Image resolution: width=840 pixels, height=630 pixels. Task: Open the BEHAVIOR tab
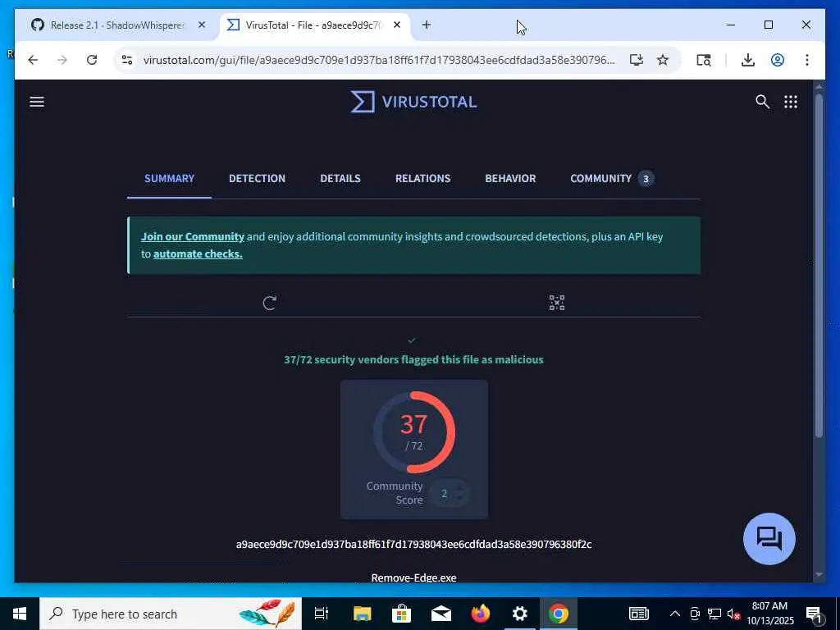pos(510,178)
